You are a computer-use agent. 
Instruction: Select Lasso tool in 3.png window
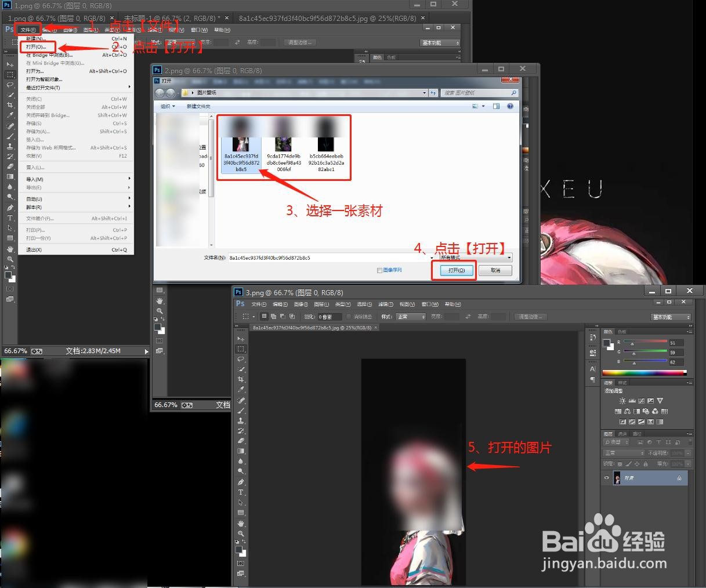click(x=241, y=359)
